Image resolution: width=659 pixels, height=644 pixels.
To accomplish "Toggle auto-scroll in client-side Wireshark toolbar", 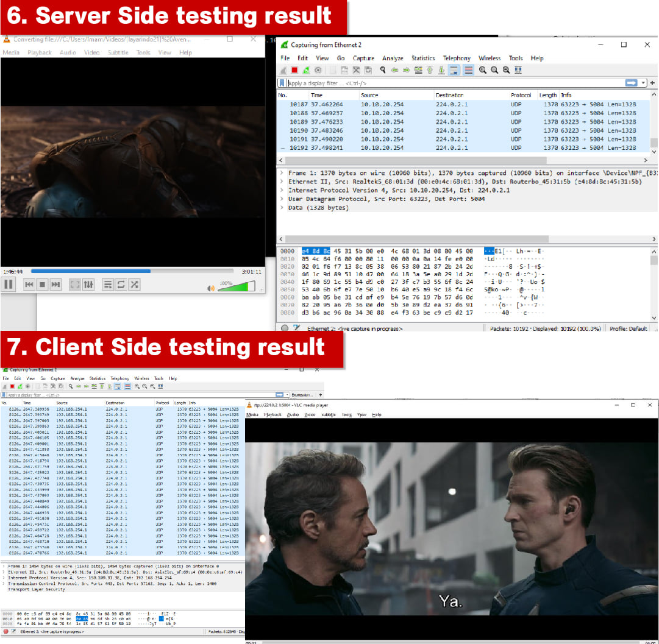I will (118, 386).
